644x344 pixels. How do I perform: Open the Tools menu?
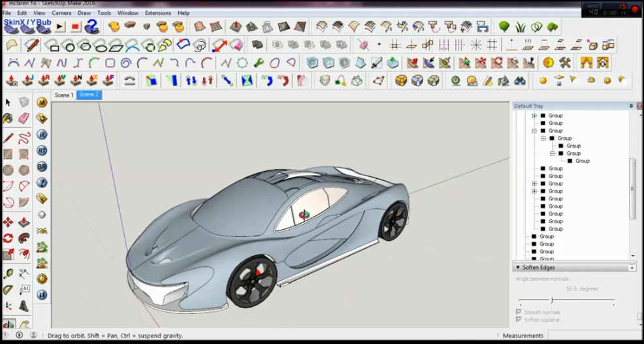[104, 13]
